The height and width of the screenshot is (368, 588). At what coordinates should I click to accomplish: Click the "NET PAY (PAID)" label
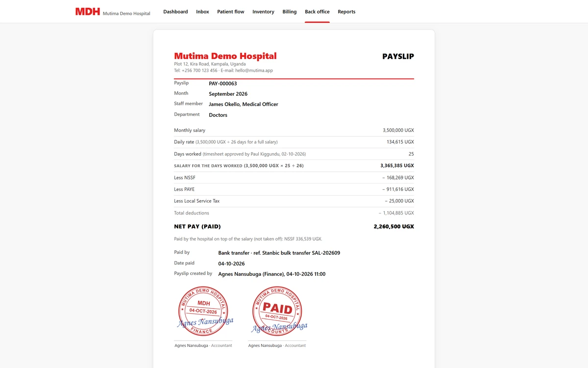(197, 227)
